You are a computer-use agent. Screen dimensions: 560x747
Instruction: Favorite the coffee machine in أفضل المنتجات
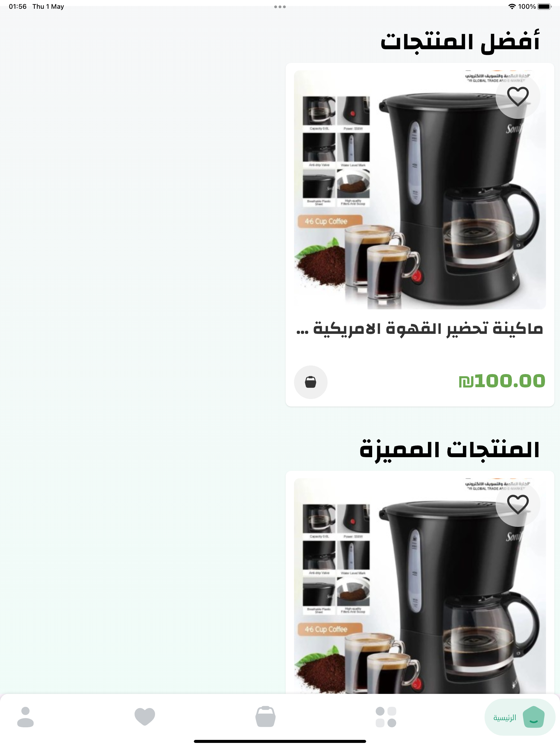(518, 97)
